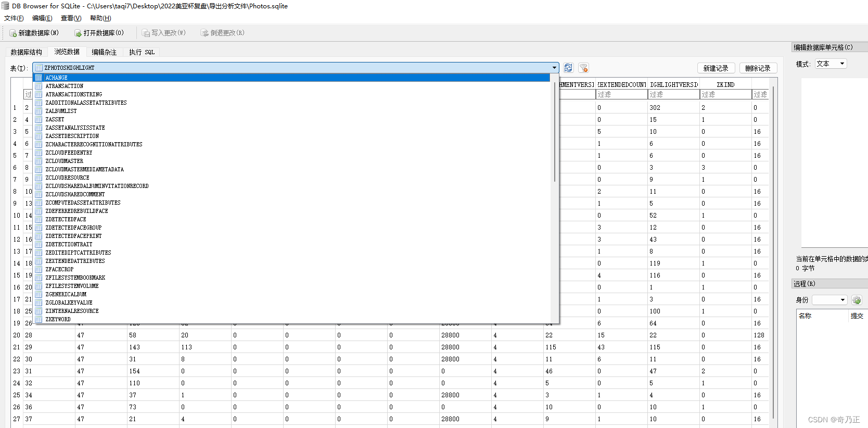Viewport: 868px width, 428px height.
Task: Click the DB Browser app icon in the title bar
Action: [x=5, y=6]
